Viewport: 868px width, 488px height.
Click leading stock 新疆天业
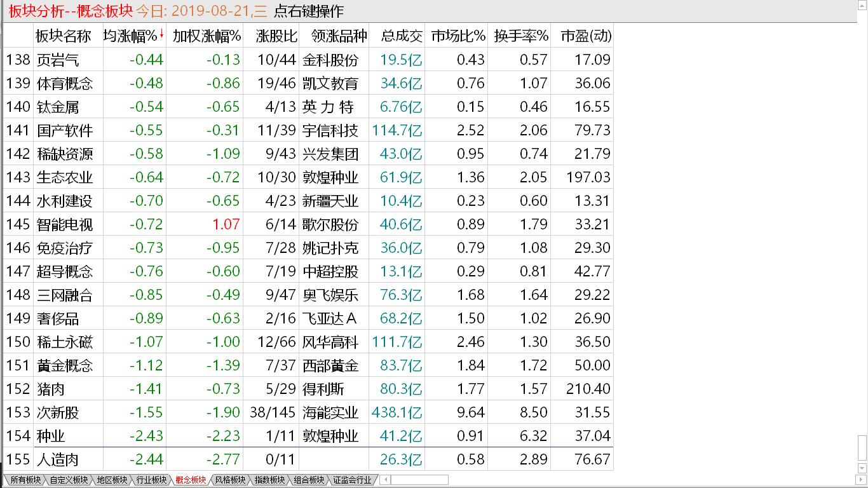330,201
